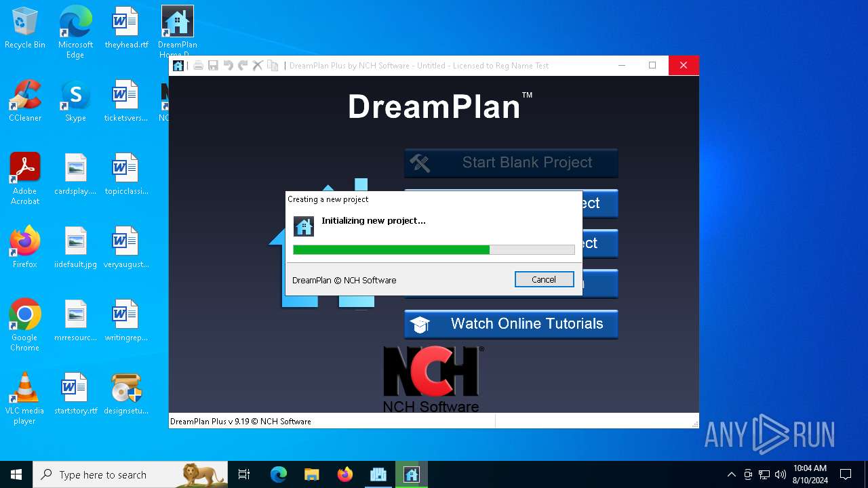This screenshot has height=488, width=868.
Task: Click status bar text DreamPlan Plus v 9.19
Action: click(x=241, y=422)
